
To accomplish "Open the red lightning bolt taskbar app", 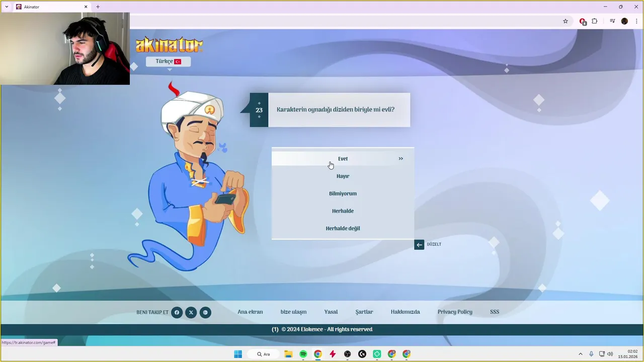I will click(333, 354).
